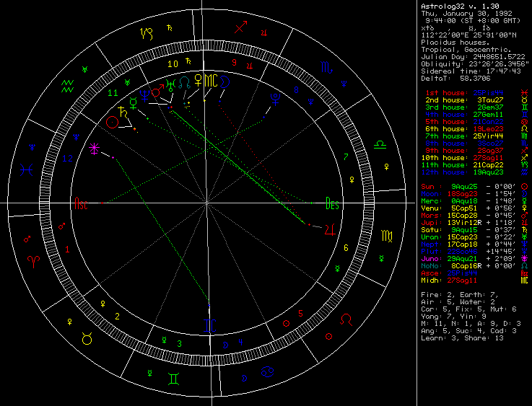Select the 'Obliquity' value line
Viewport: 532px width, 406px height.
pyautogui.click(x=475, y=64)
